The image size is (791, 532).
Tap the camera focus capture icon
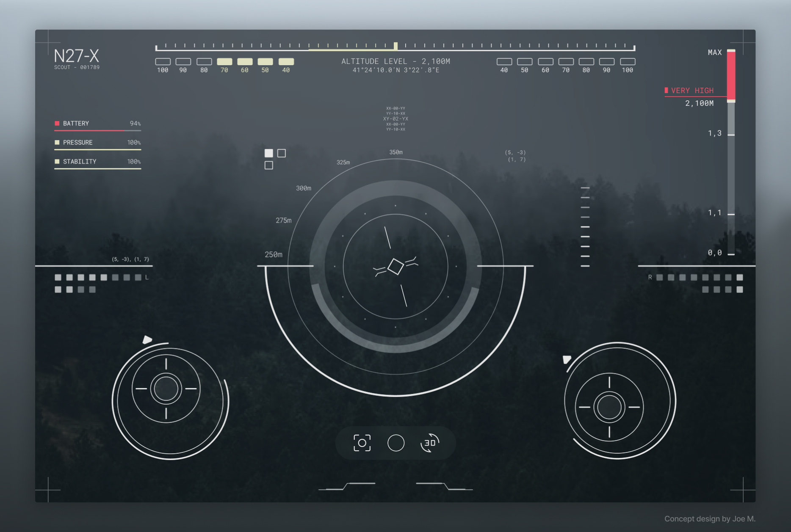[362, 443]
